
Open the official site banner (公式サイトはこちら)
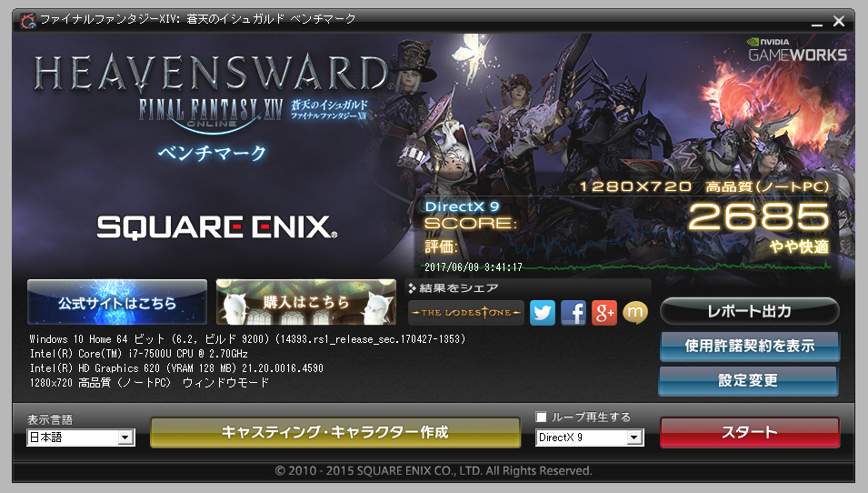pos(117,302)
